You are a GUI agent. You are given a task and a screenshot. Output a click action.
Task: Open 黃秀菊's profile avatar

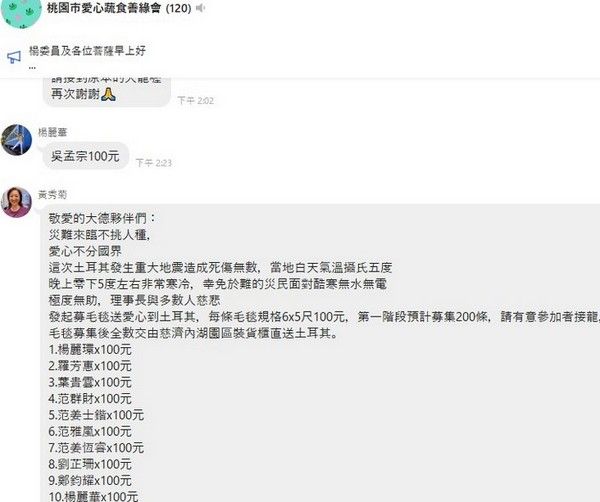coord(16,202)
